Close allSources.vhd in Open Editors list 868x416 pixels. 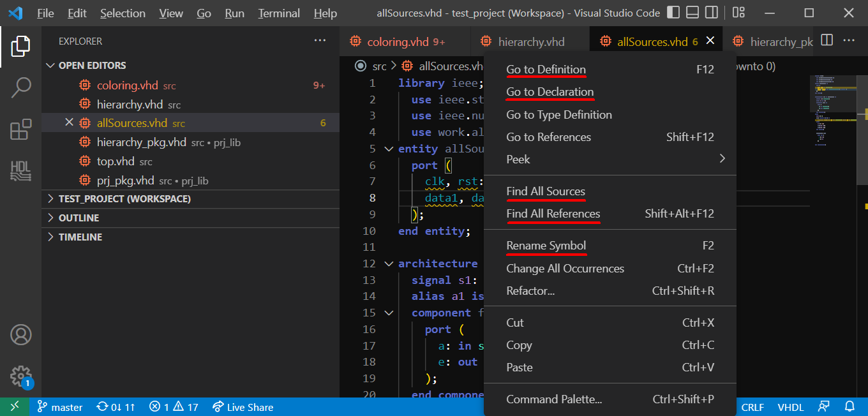coord(70,123)
